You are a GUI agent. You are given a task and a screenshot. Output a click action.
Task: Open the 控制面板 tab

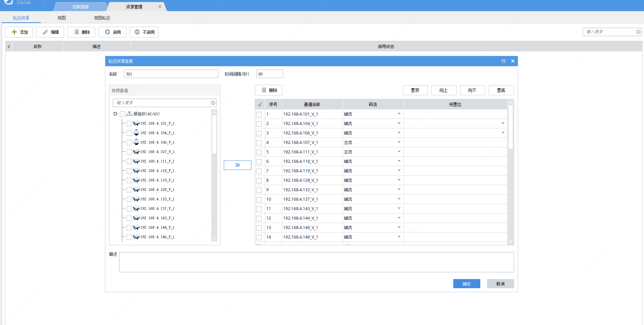(81, 7)
